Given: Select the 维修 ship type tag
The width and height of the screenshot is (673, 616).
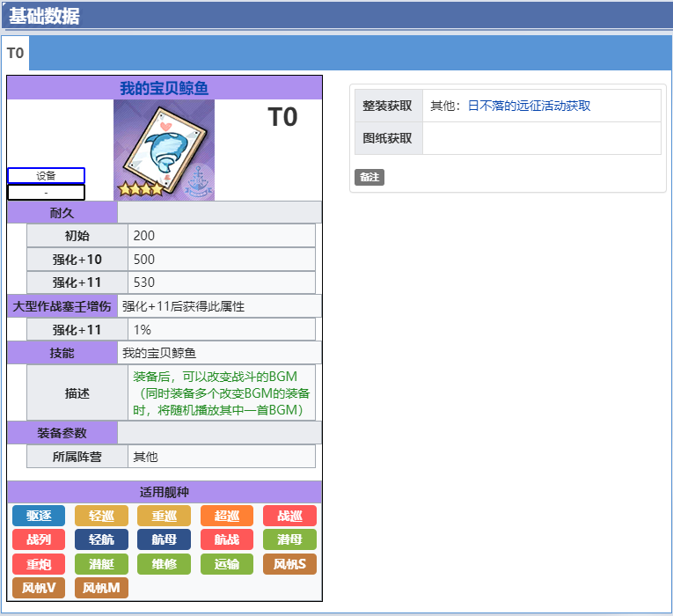Looking at the screenshot, I should 164,564.
